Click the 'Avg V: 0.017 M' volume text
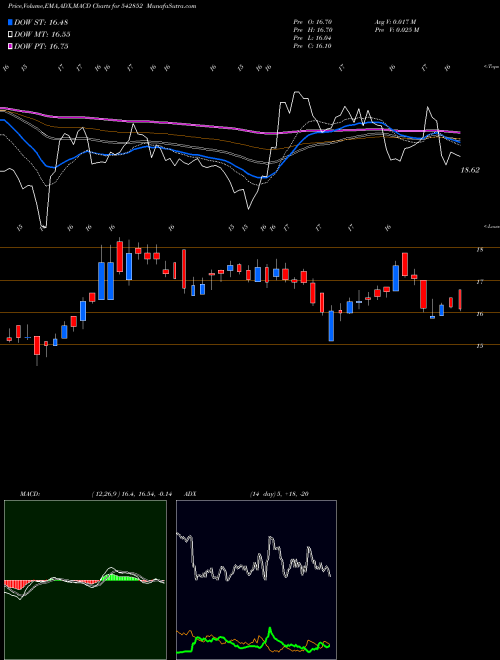500x660 pixels. 395,22
